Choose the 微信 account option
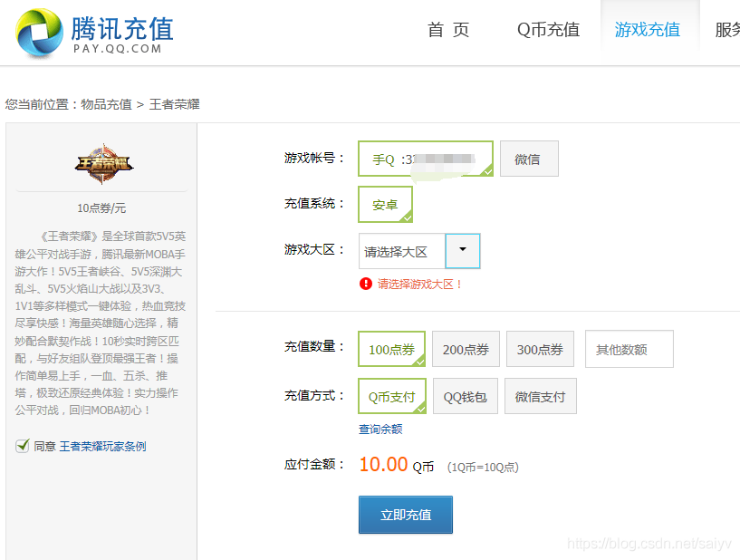The width and height of the screenshot is (740, 560). pos(529,159)
